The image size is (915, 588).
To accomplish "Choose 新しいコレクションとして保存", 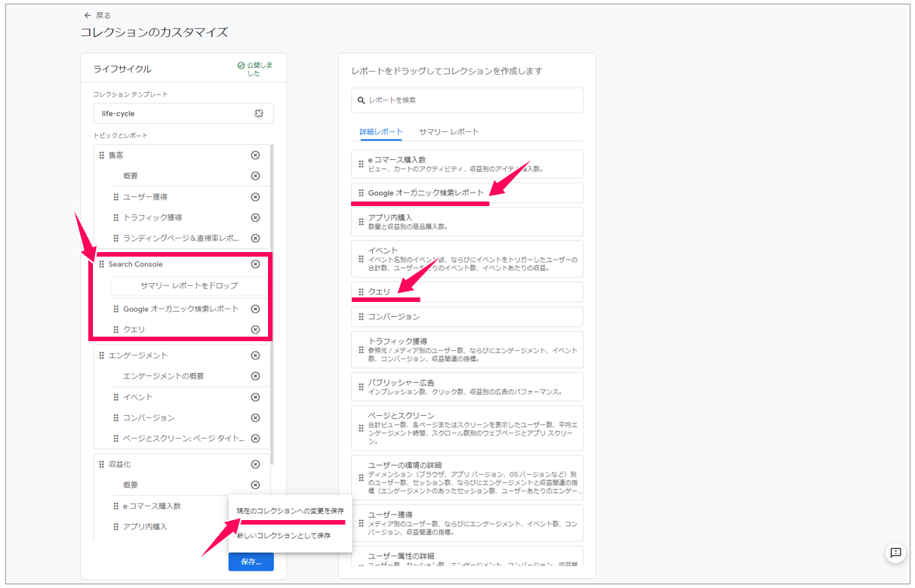I will pyautogui.click(x=283, y=536).
